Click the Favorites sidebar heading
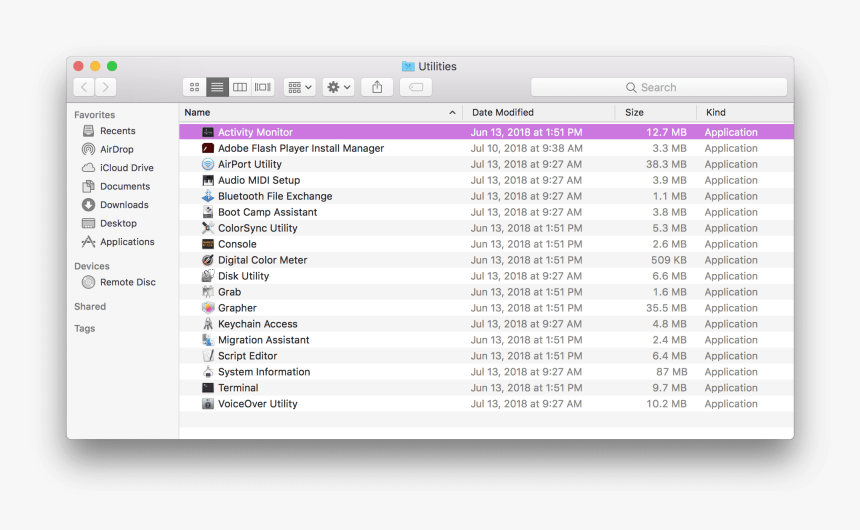This screenshot has width=860, height=530. [94, 115]
